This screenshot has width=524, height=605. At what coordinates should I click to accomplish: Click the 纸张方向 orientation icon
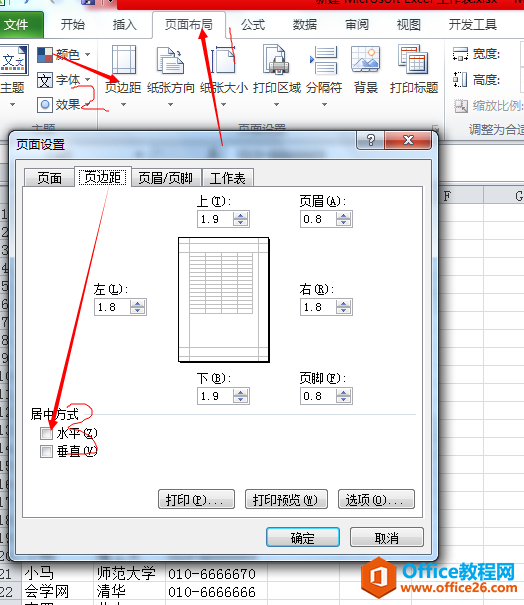[x=170, y=60]
